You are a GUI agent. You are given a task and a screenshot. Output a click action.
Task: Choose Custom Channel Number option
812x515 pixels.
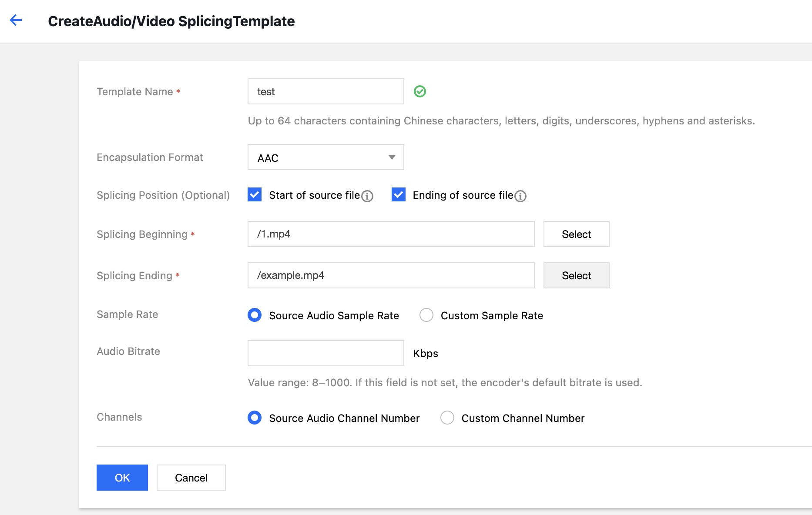pyautogui.click(x=447, y=418)
